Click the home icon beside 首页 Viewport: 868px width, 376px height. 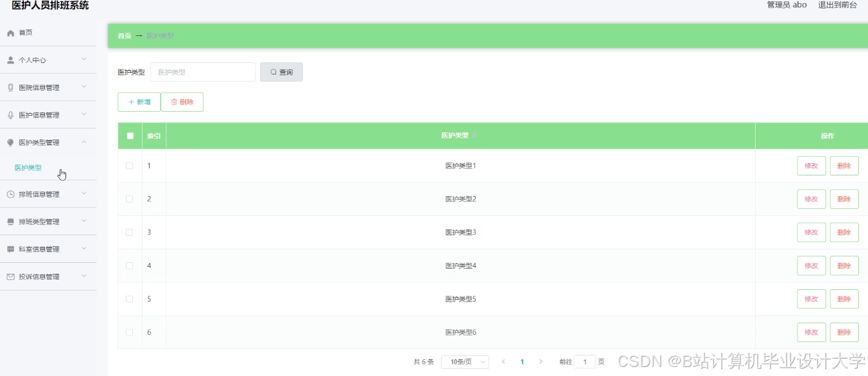[10, 33]
